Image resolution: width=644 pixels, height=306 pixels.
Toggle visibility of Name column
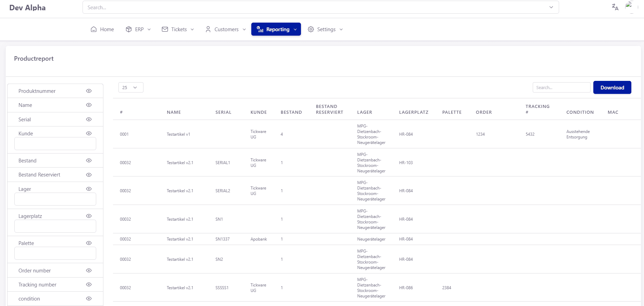(x=89, y=105)
